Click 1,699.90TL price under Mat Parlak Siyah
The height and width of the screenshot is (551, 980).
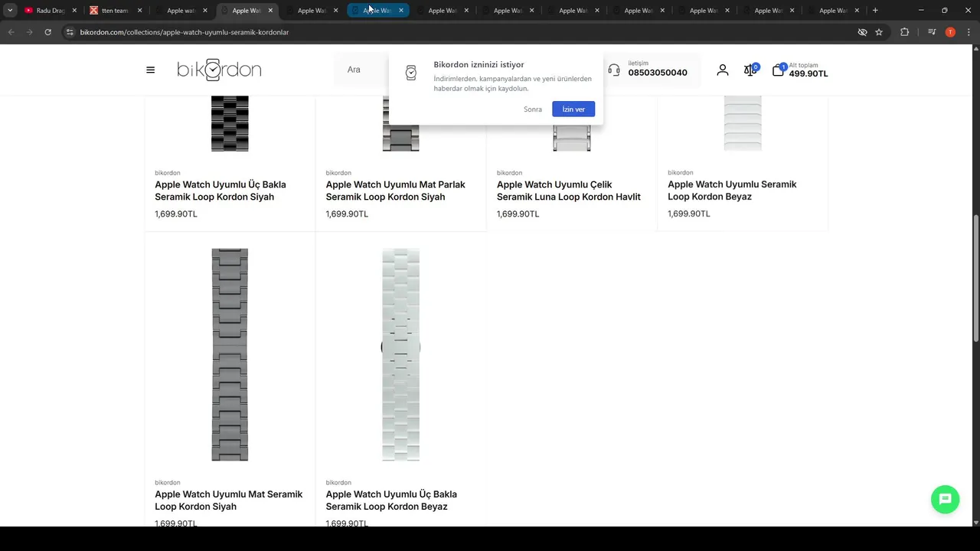pos(347,214)
